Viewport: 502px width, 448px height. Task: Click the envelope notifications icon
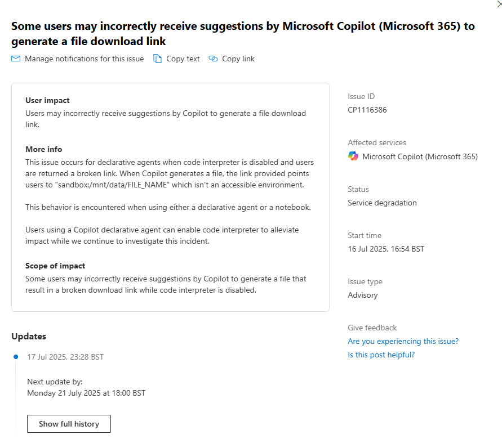(x=16, y=59)
